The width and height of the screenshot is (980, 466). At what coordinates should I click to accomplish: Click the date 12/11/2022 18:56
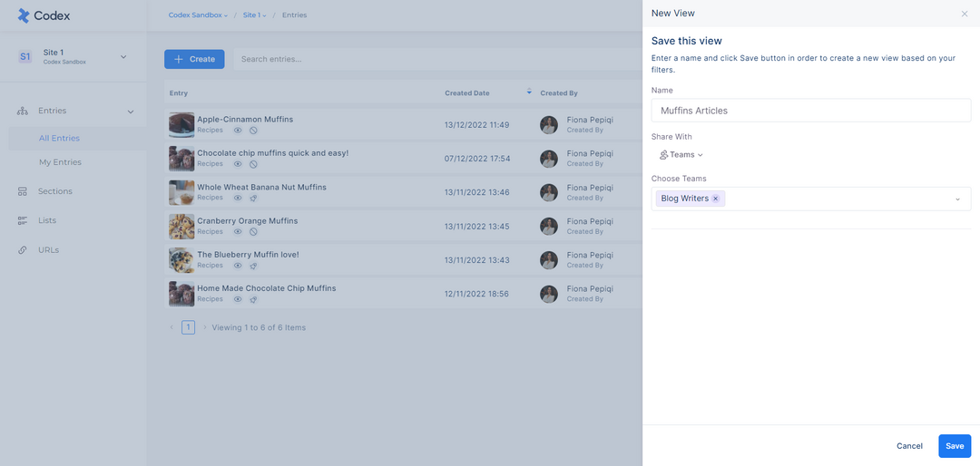point(476,294)
